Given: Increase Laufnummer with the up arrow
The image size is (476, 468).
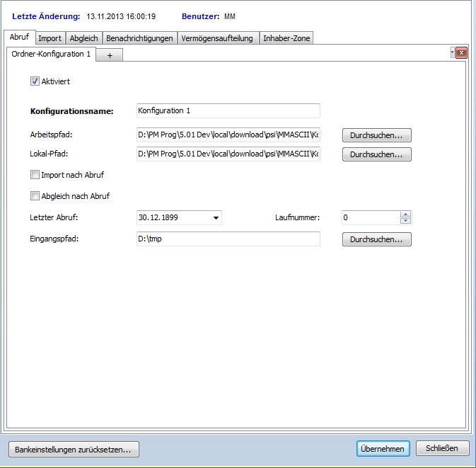Looking at the screenshot, I should click(405, 215).
